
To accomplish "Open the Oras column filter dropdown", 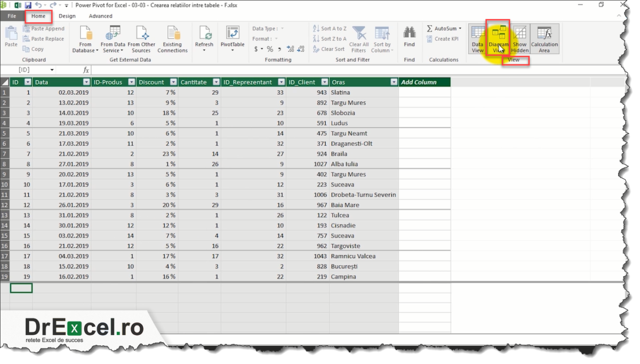I will (x=393, y=82).
